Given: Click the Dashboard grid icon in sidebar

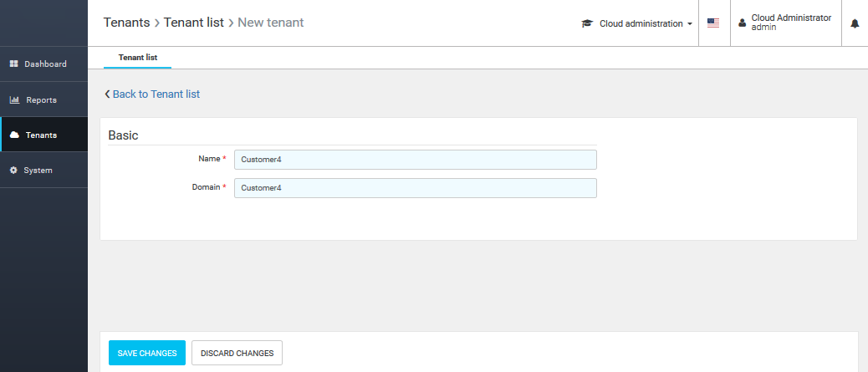Looking at the screenshot, I should [14, 64].
